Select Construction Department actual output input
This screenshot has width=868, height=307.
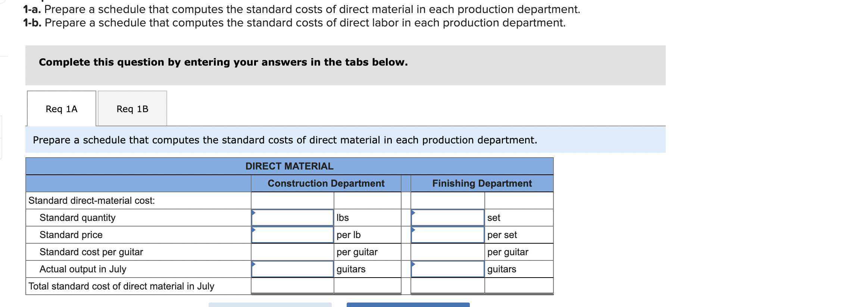292,269
